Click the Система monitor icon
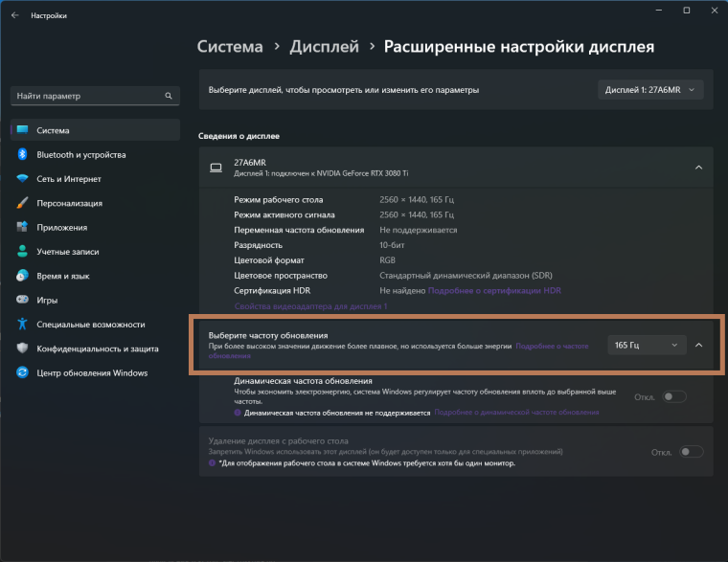728x562 pixels. tap(22, 130)
